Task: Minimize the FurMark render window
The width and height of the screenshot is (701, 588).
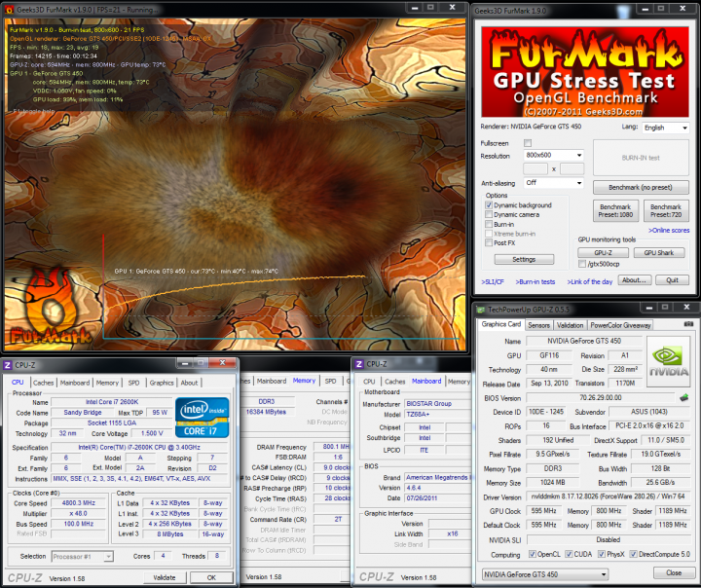Action: pos(415,8)
